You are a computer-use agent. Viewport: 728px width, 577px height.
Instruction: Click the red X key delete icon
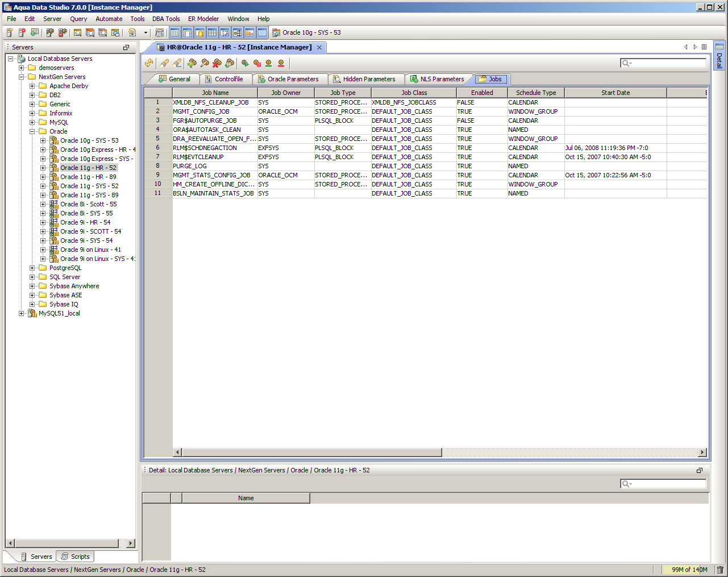click(x=217, y=63)
